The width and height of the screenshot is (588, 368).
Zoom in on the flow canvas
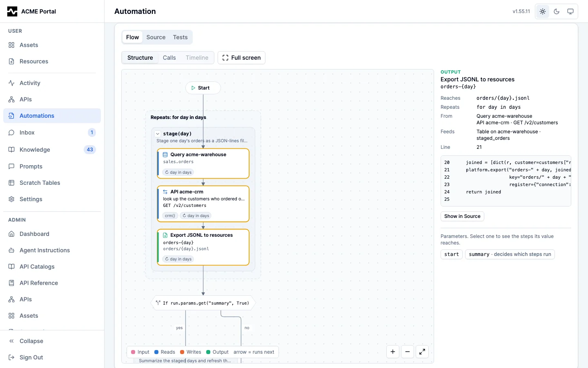(393, 352)
